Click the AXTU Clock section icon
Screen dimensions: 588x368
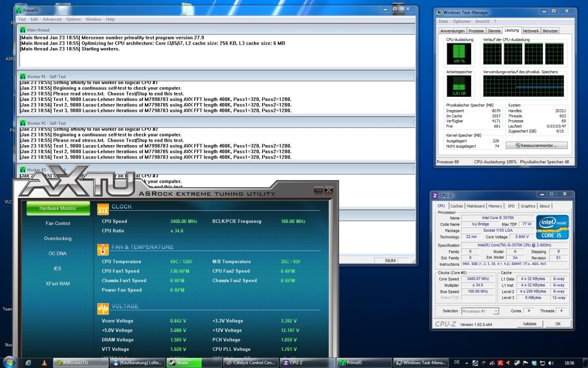(x=103, y=209)
